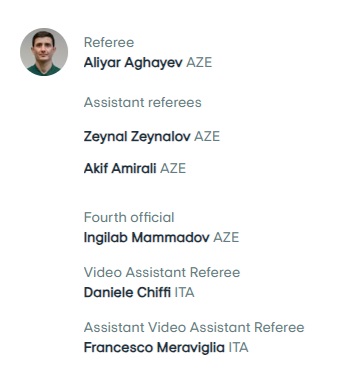This screenshot has width=364, height=385.
Task: Click the Video Assistant Referee heading
Action: [162, 272]
